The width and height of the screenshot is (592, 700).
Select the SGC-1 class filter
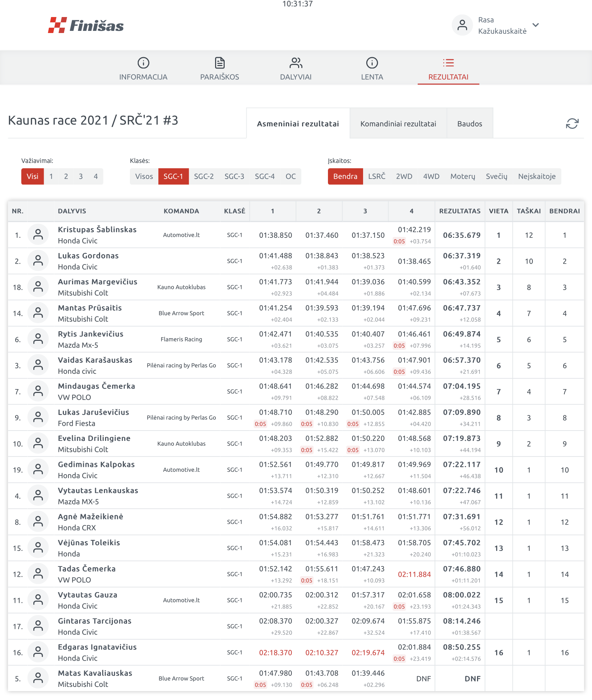(x=173, y=176)
